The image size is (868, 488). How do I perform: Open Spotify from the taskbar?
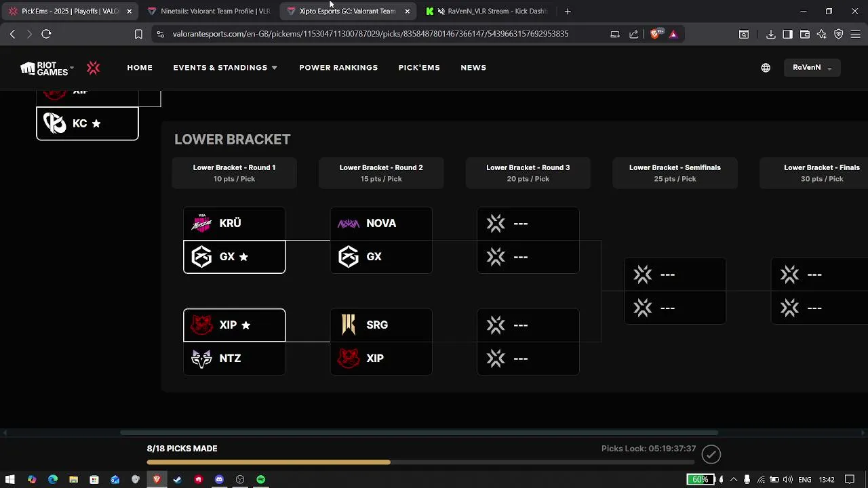[x=261, y=479]
